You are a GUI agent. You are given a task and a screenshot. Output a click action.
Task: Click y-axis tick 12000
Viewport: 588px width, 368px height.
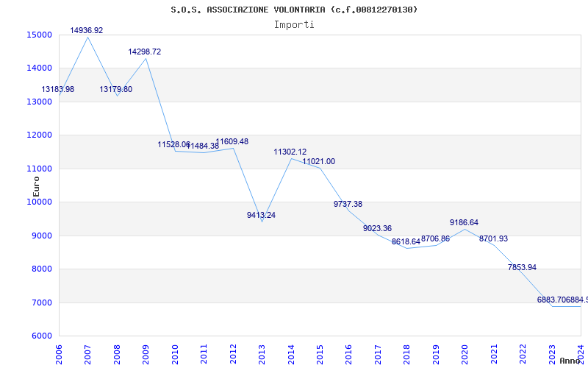pyautogui.click(x=39, y=135)
